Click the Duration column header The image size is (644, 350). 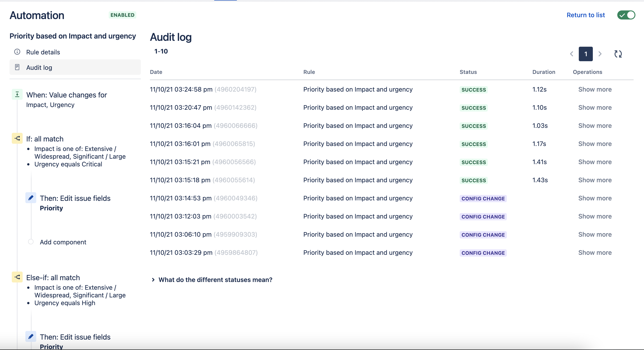pyautogui.click(x=543, y=72)
